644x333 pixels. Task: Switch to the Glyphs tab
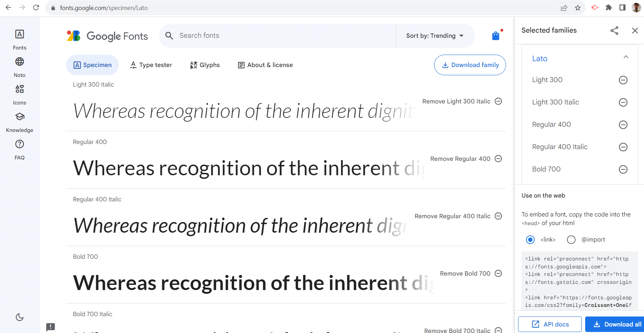tap(205, 65)
